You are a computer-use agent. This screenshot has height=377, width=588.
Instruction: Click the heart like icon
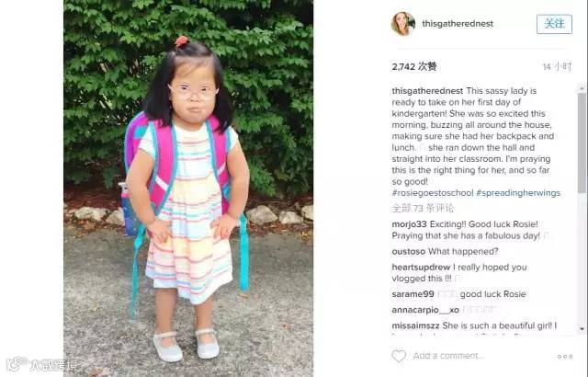[399, 356]
